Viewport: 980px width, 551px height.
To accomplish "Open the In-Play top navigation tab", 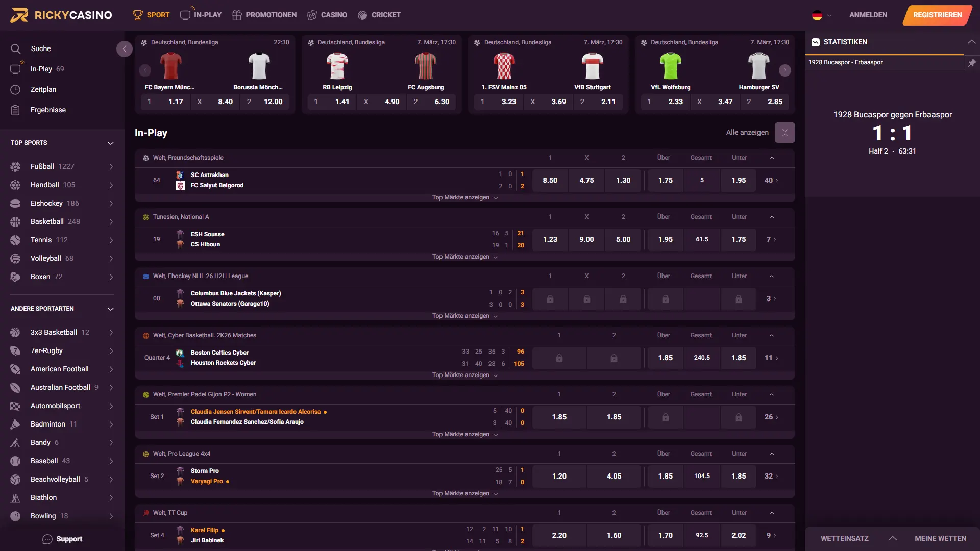I will pos(201,15).
